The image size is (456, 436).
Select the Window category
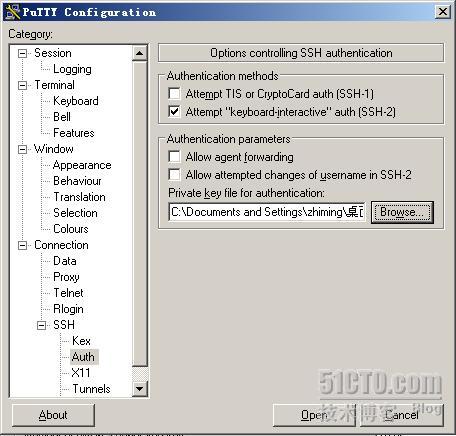pyautogui.click(x=54, y=149)
